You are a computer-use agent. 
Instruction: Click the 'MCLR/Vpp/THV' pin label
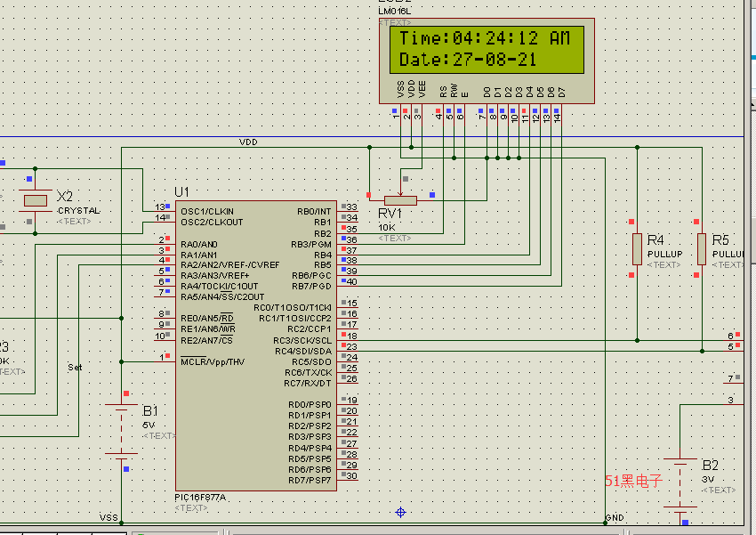213,361
